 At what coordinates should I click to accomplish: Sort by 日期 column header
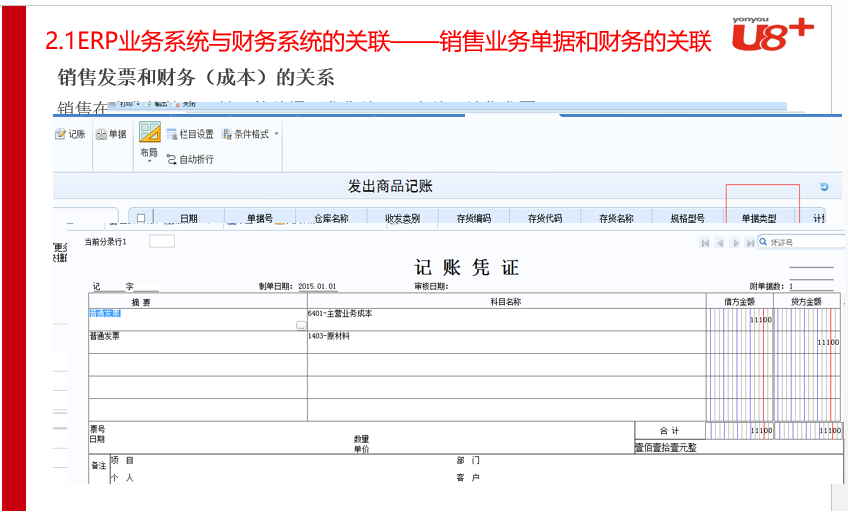click(188, 218)
